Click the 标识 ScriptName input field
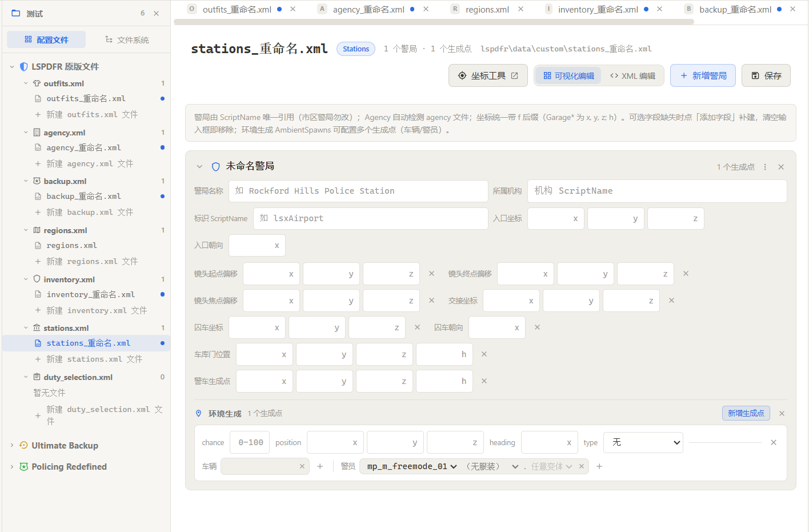This screenshot has height=532, width=809. click(370, 218)
